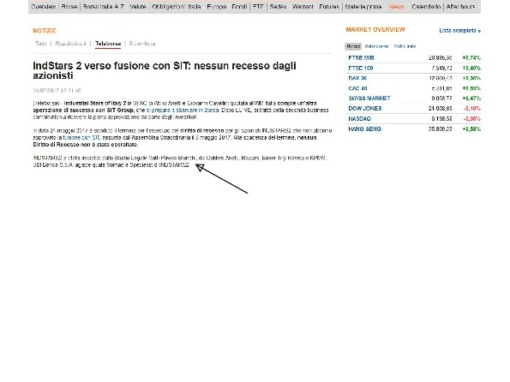Go to the Borsa section

pyautogui.click(x=69, y=7)
